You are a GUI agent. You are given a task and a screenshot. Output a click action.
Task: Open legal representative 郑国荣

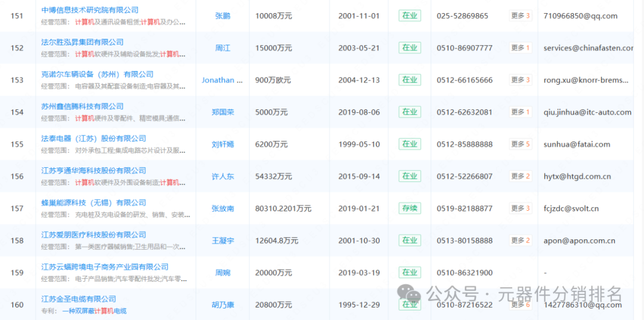[x=222, y=112]
